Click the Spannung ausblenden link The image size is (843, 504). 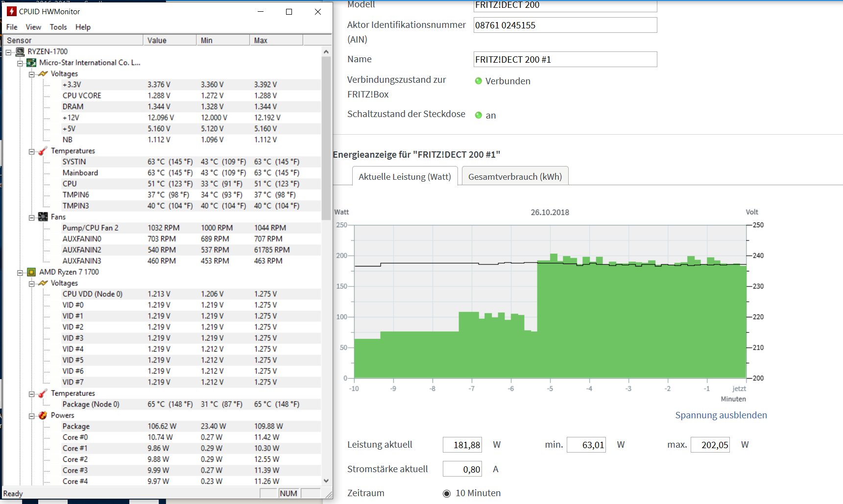[x=721, y=415]
